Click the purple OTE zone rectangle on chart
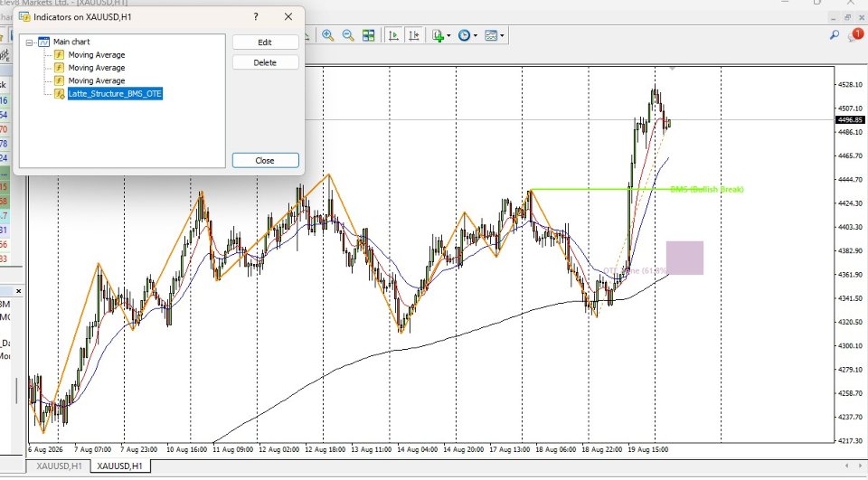 [x=684, y=258]
